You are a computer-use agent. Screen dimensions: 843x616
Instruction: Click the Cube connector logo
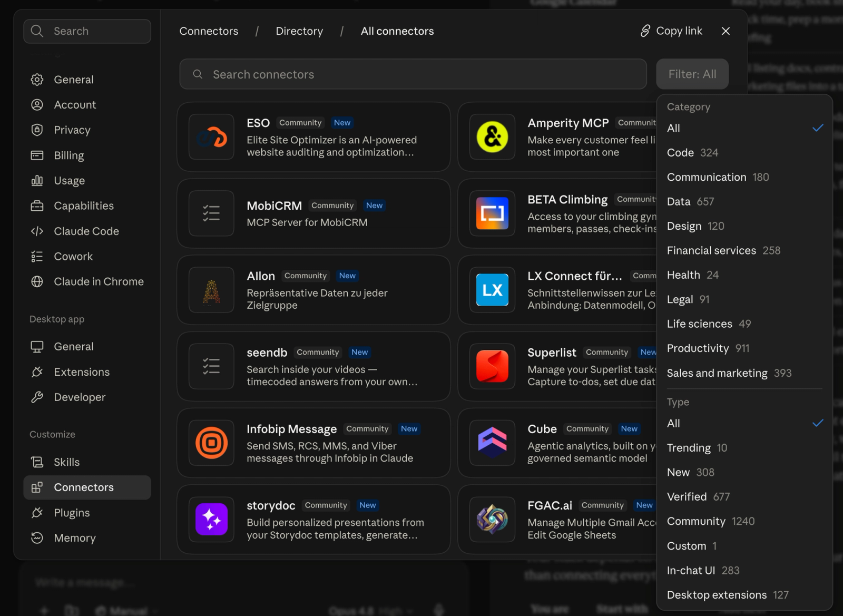pos(492,443)
